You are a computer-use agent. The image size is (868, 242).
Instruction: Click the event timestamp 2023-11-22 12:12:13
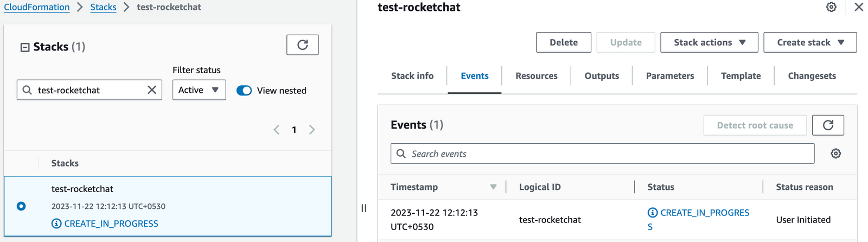pyautogui.click(x=434, y=220)
